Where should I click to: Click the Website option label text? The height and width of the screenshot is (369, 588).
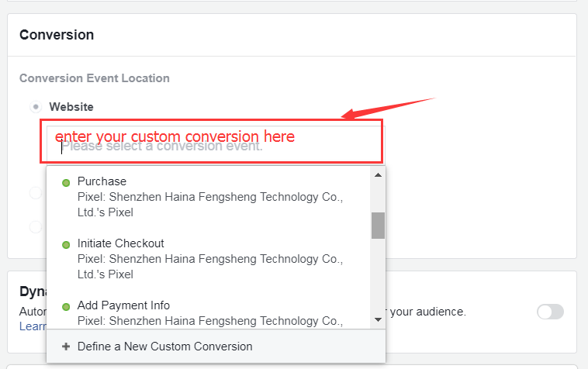coord(71,107)
